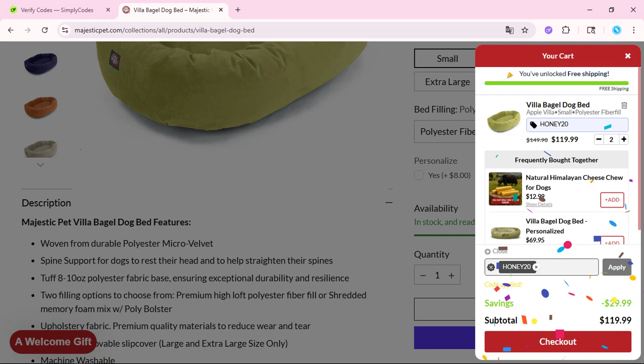
Task: Click the translate page icon
Action: click(x=510, y=30)
